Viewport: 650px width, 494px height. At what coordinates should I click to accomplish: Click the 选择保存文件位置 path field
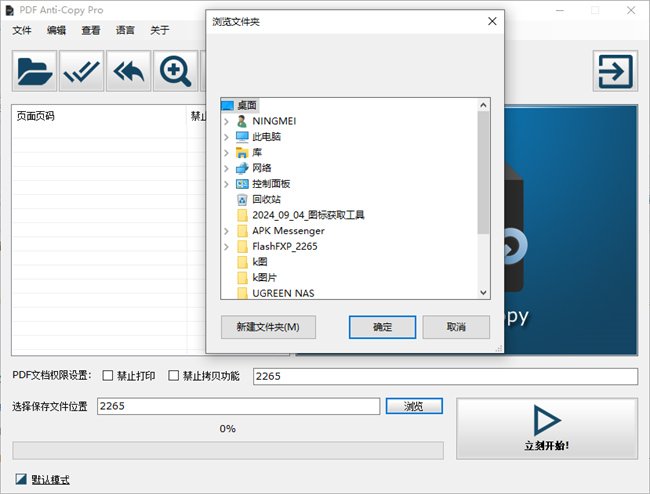point(238,406)
